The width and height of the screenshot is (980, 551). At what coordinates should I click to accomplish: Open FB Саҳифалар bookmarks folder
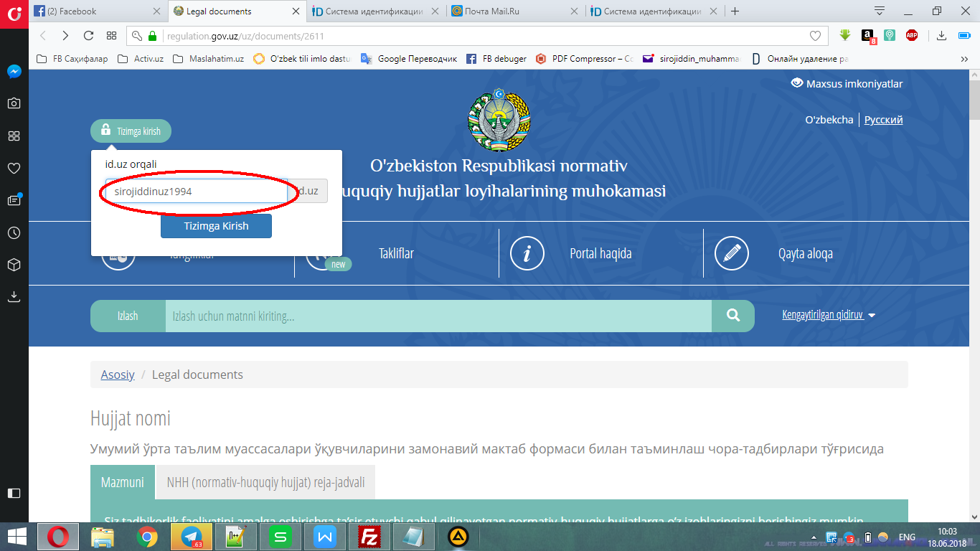tap(72, 59)
